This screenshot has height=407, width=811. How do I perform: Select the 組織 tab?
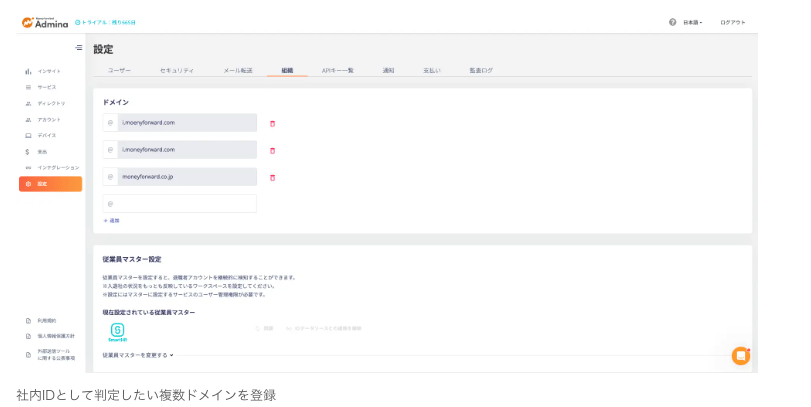[x=287, y=70]
